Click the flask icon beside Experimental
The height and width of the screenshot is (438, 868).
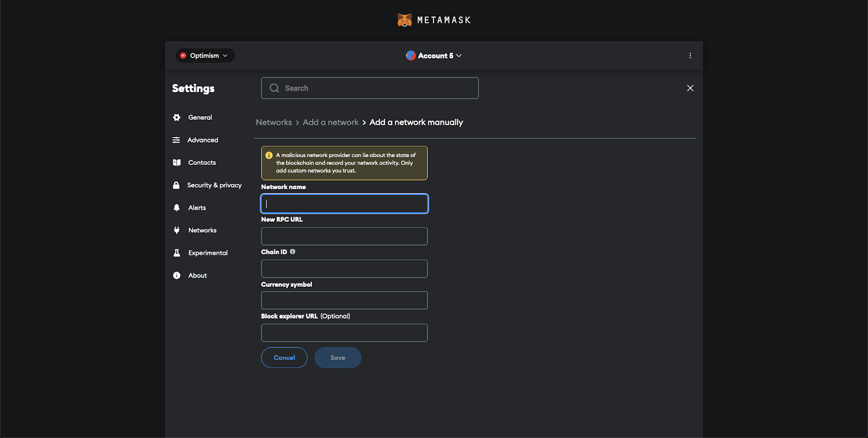176,253
